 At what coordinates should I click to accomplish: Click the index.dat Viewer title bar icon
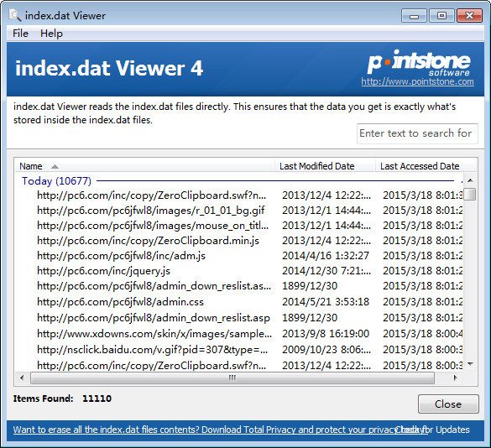coord(15,15)
